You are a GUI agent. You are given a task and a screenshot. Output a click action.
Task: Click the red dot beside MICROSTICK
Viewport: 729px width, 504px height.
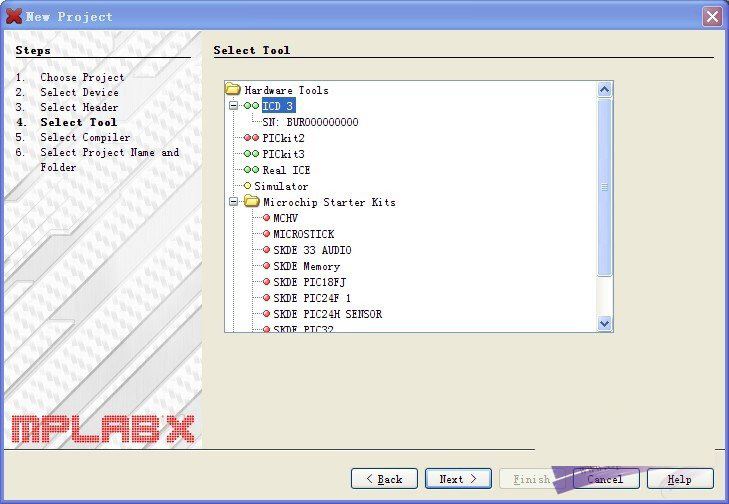pos(266,233)
